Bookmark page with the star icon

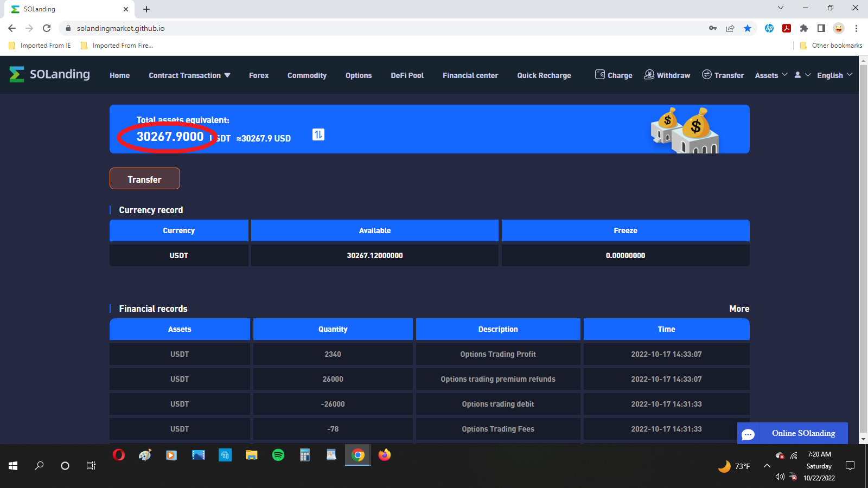(x=748, y=28)
